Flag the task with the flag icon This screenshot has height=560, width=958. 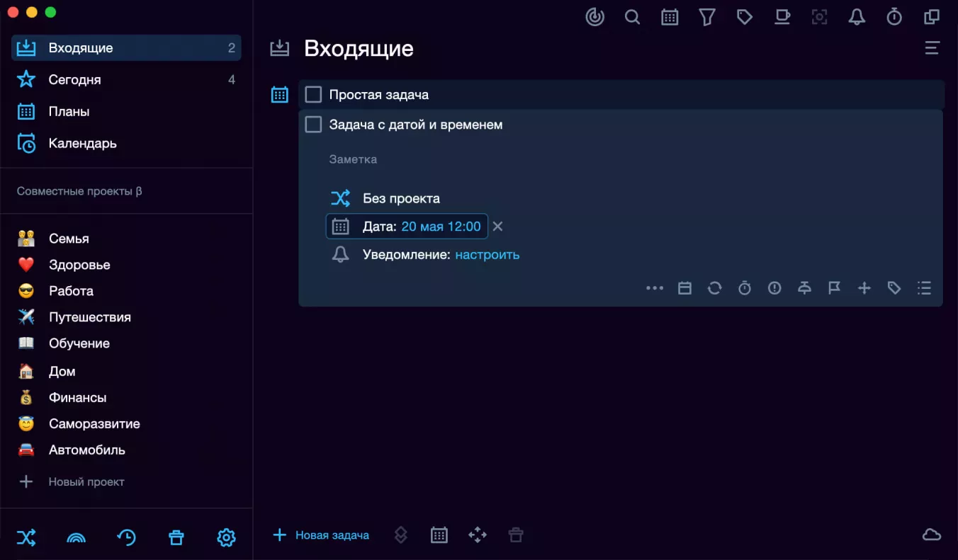835,288
